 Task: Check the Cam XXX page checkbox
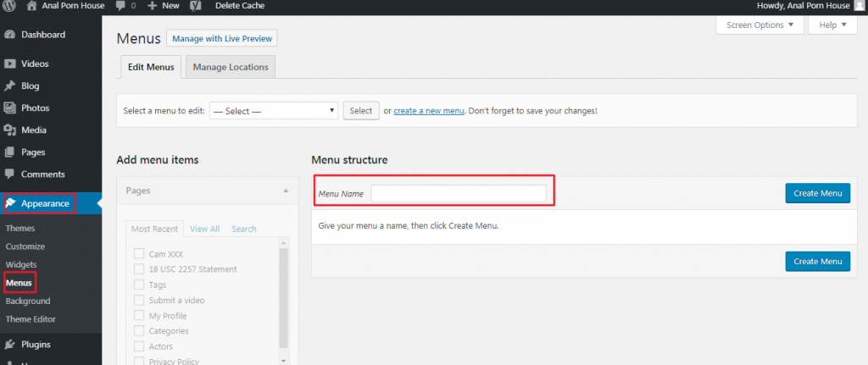click(x=139, y=254)
